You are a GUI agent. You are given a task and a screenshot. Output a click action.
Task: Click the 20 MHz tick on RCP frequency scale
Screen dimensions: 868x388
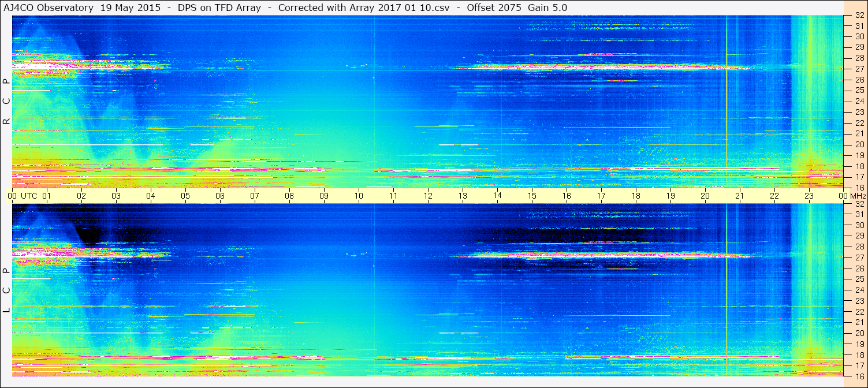click(859, 144)
